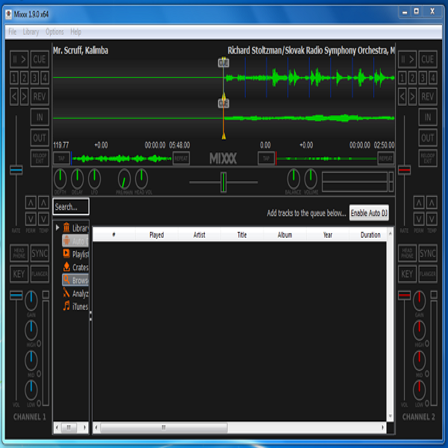This screenshot has height=448, width=448.
Task: Select hotcue 1 on Channel 1
Action: [14, 78]
